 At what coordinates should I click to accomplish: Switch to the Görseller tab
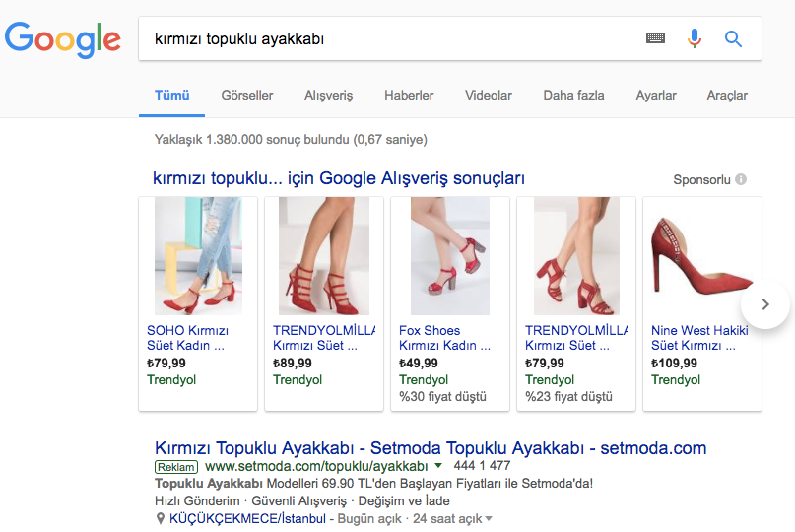coord(247,96)
